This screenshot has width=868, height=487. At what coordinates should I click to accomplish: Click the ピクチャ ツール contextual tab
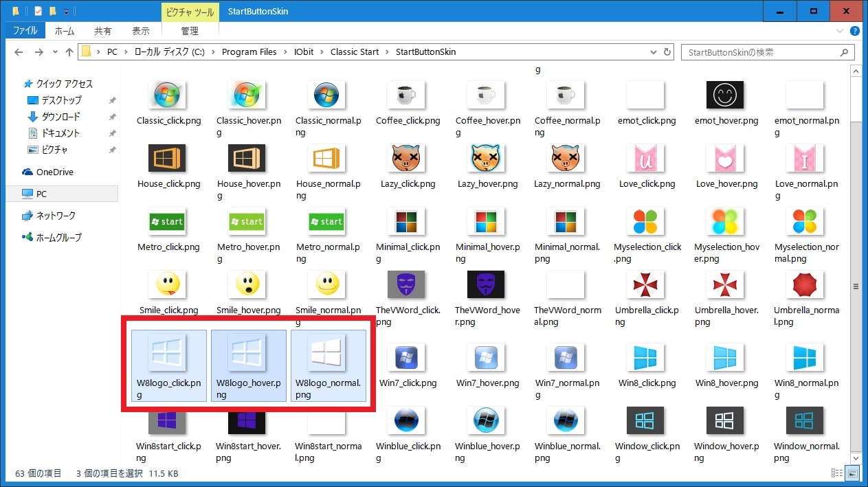point(189,12)
